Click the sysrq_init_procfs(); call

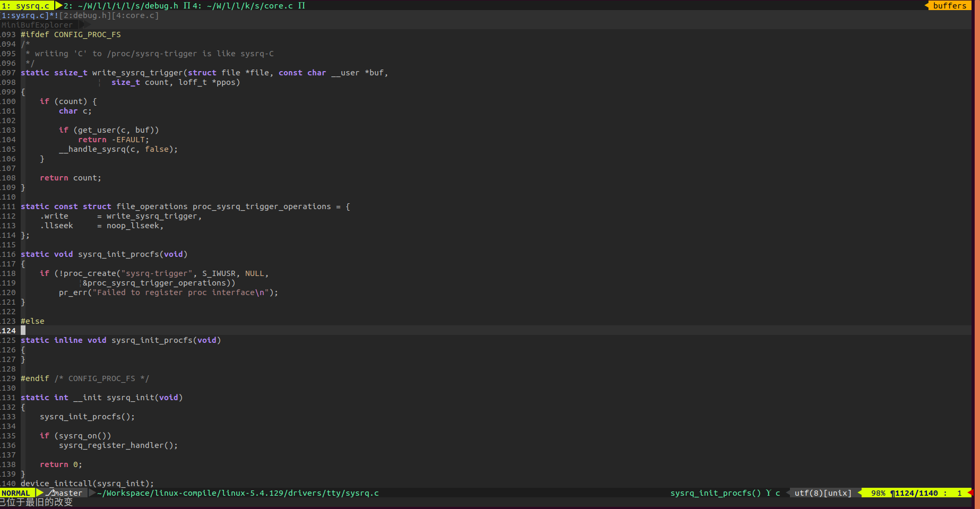tap(87, 417)
